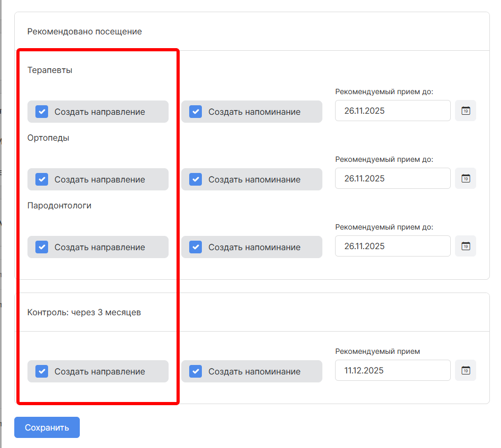Click the date field showing 11.12.2025
This screenshot has height=448, width=501.
tap(392, 371)
